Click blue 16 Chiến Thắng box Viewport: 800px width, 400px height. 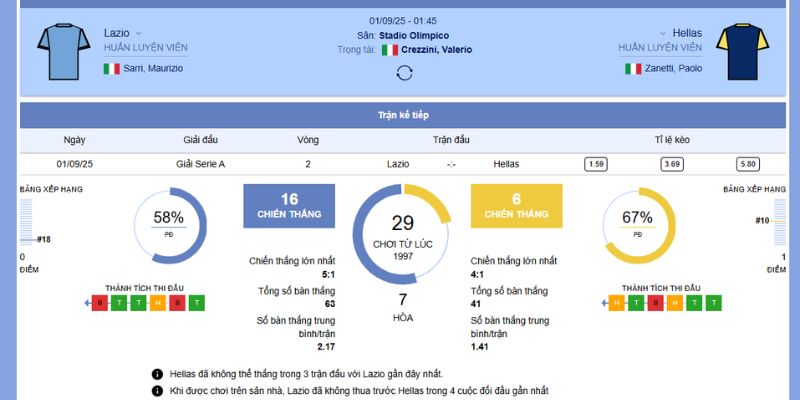click(289, 206)
